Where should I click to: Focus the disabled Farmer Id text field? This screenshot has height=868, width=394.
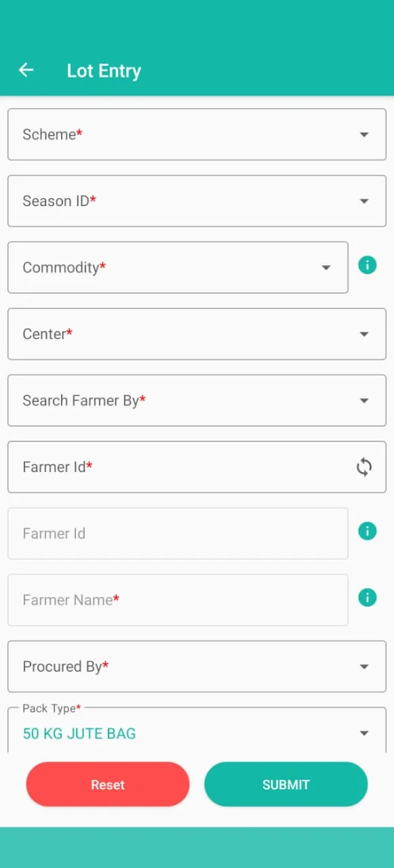click(178, 533)
